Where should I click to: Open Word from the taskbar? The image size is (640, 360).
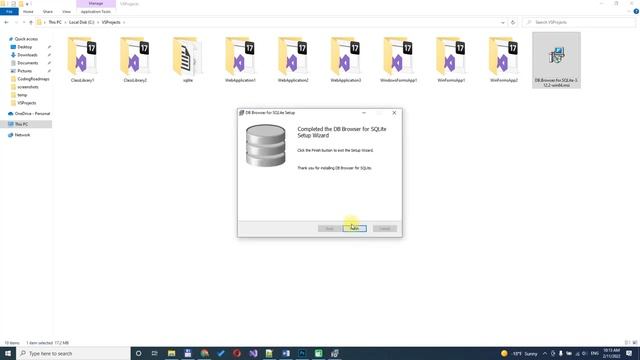286,353
